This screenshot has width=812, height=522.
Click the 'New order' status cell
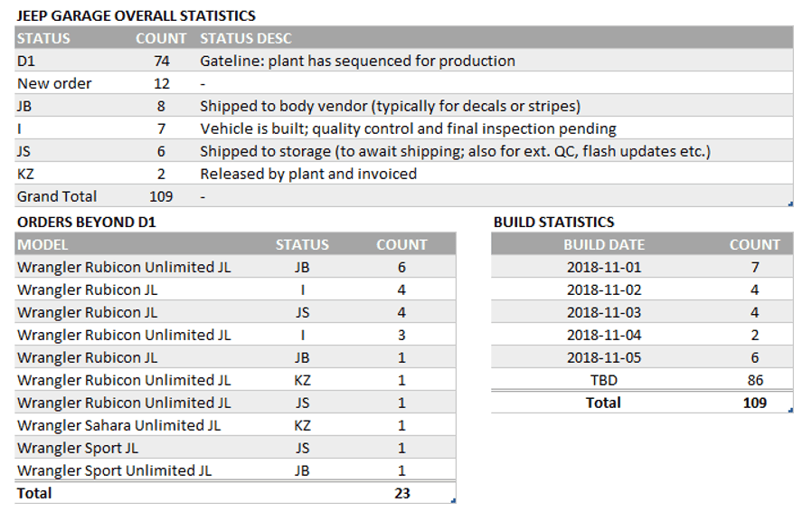tap(54, 83)
